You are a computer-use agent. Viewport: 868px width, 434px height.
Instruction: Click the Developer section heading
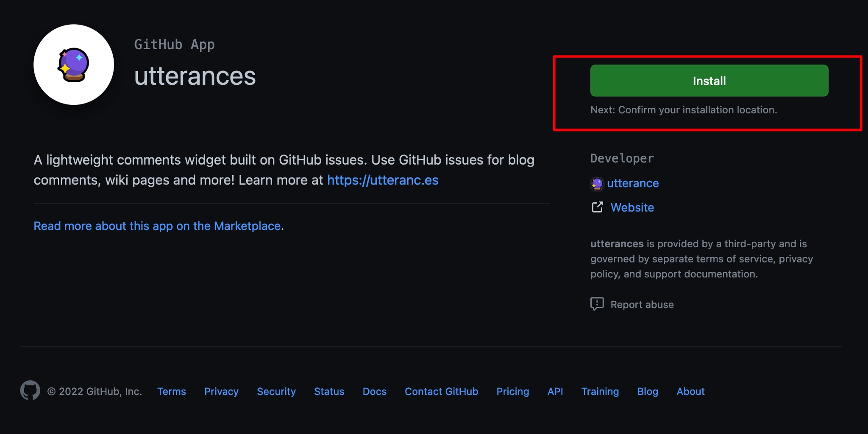[622, 158]
